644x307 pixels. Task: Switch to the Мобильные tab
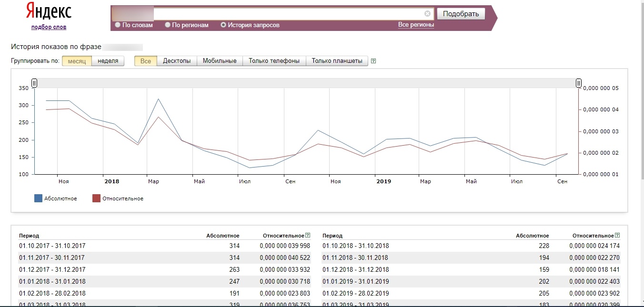[x=220, y=61]
